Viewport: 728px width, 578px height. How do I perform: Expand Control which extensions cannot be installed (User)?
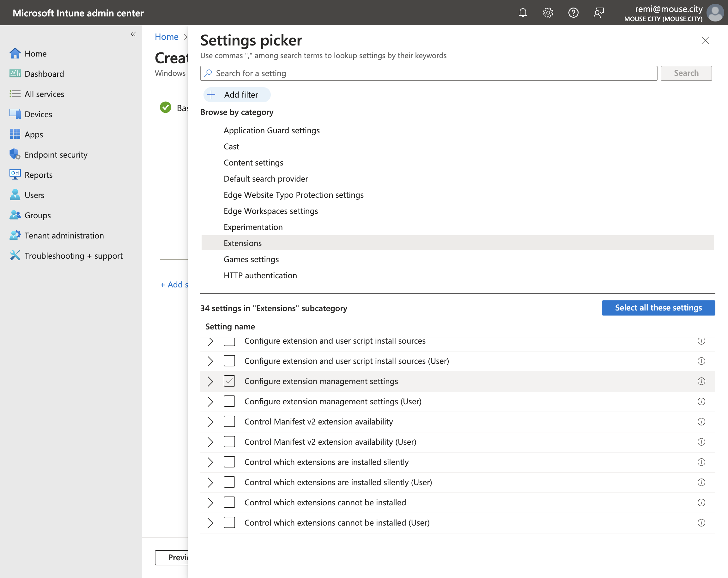210,523
